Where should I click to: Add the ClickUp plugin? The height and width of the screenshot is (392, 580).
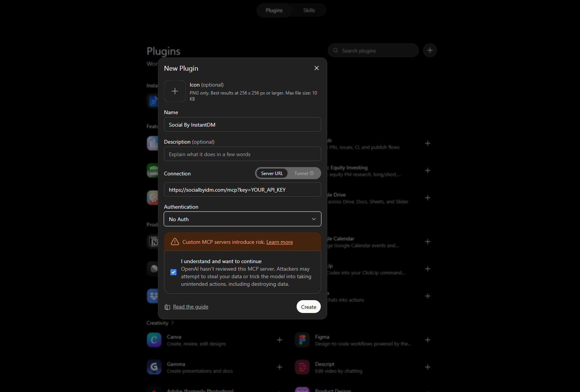coord(428,269)
